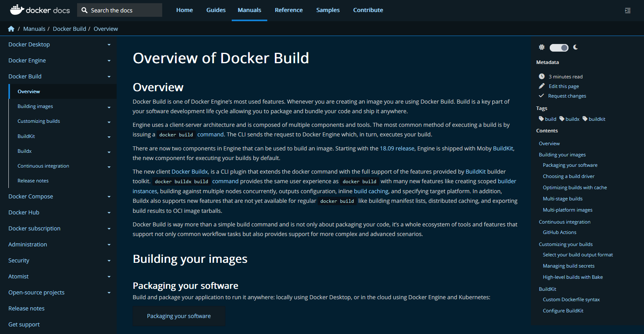
Task: Jump to Managing build secrets
Action: 568,266
